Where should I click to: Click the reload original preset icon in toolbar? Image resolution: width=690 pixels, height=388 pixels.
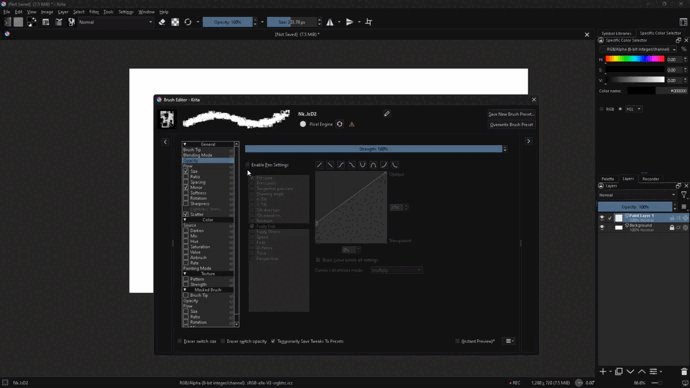pyautogui.click(x=188, y=22)
